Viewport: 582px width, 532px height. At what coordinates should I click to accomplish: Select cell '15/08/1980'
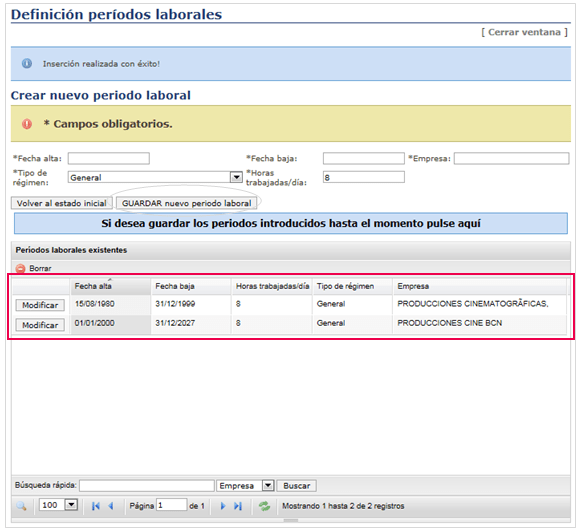[111, 304]
